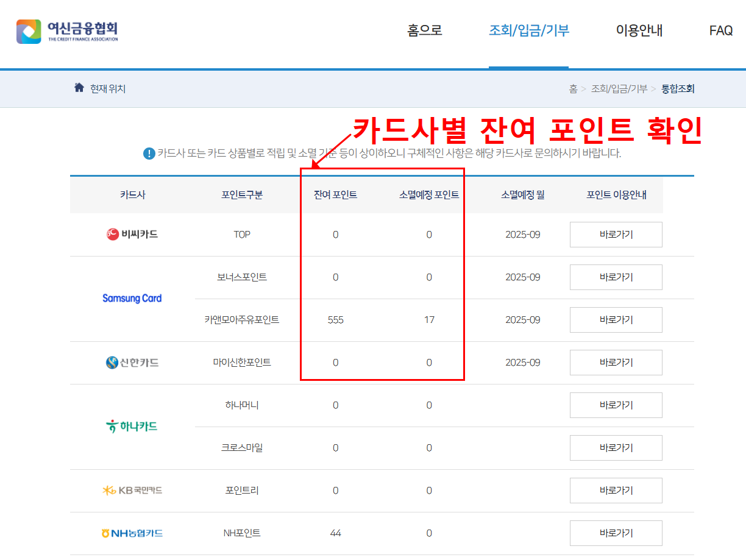
Task: Click the 소멸예정 포인트 column header
Action: click(429, 195)
